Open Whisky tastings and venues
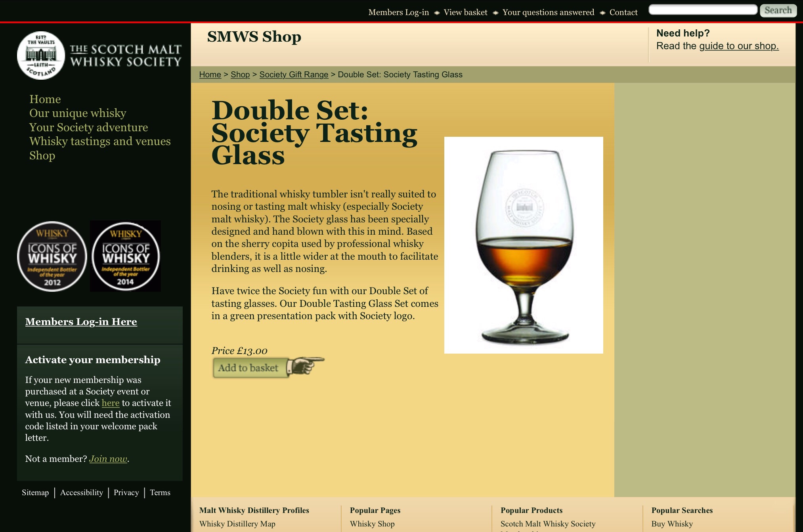Viewport: 803px width, 532px height. click(x=100, y=142)
